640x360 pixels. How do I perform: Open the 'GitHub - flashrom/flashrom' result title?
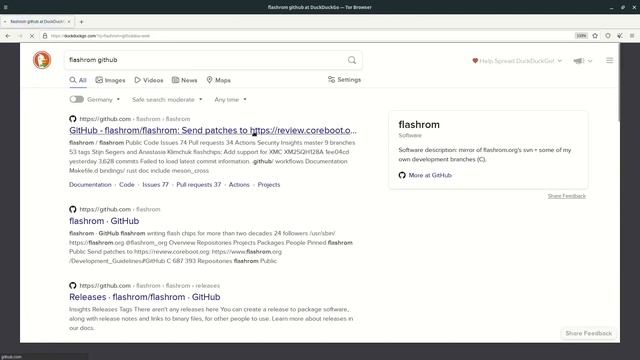[213, 130]
